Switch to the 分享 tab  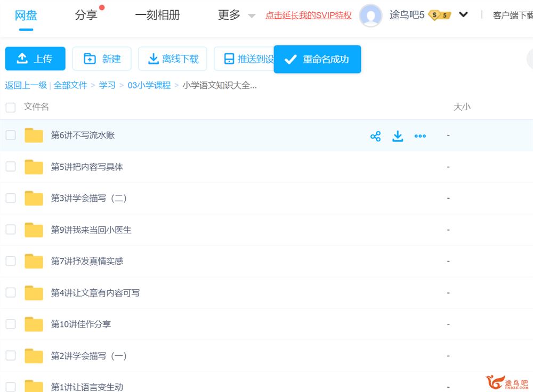[x=86, y=15]
